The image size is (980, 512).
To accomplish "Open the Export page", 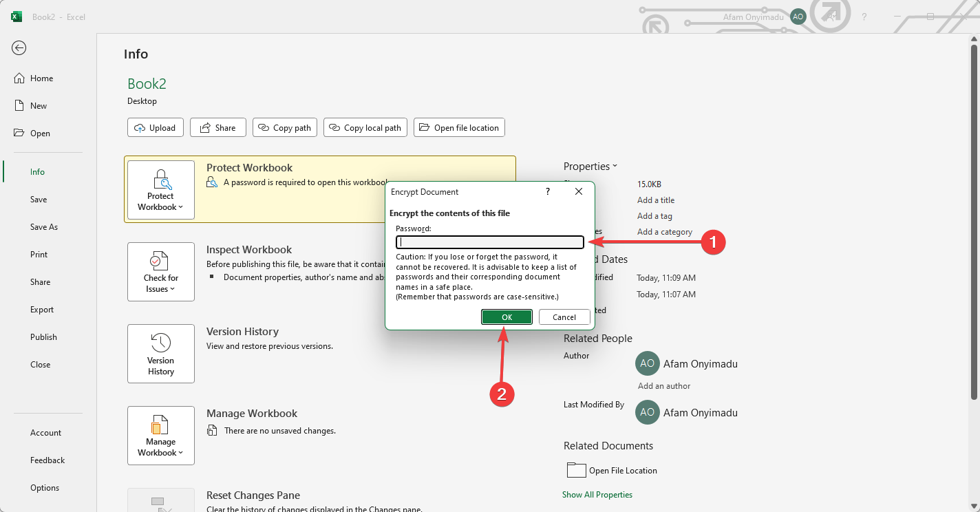I will coord(43,310).
